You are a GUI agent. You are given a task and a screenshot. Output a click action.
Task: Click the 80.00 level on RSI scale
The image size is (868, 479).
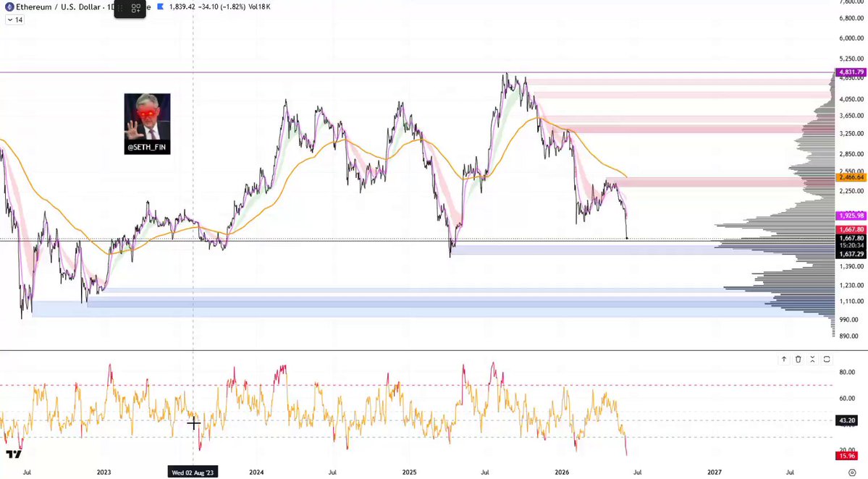click(x=847, y=372)
